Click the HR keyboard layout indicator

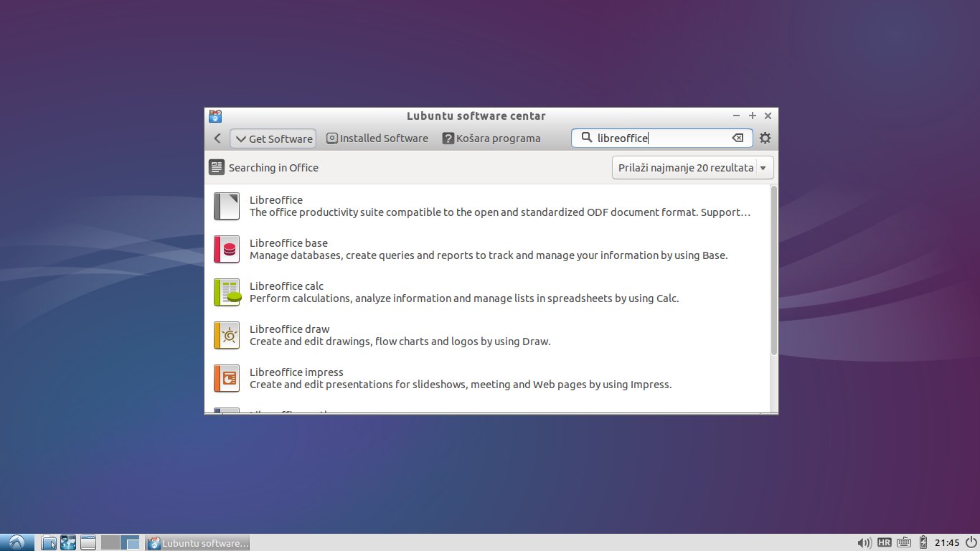pyautogui.click(x=885, y=542)
